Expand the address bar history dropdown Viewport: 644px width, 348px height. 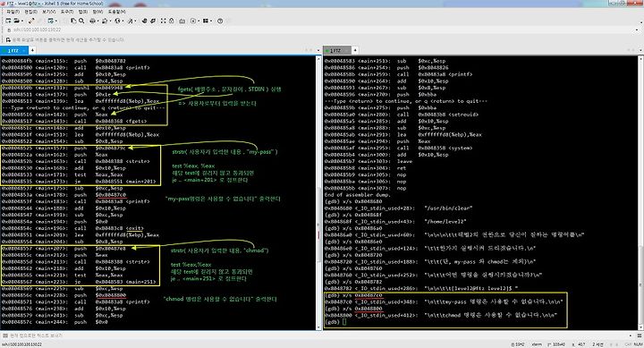[x=637, y=30]
